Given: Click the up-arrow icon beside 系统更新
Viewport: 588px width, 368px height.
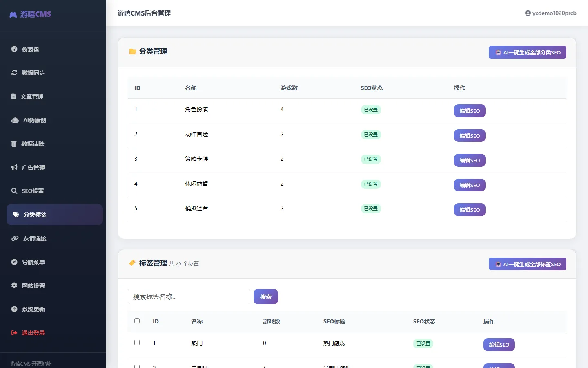Looking at the screenshot, I should click(14, 309).
